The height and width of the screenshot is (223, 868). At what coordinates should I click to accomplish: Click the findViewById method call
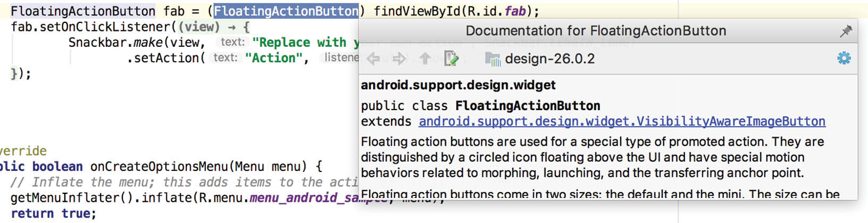tap(416, 11)
